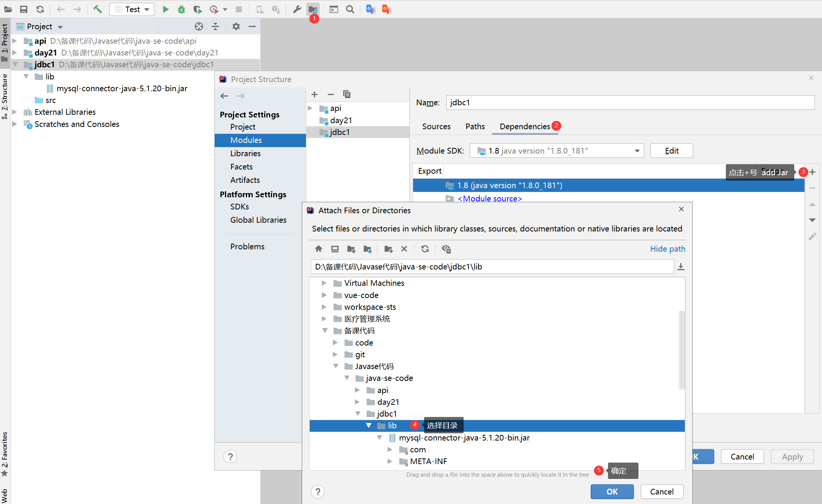The width and height of the screenshot is (822, 504).
Task: Click the Project Structure toolbar icon
Action: point(313,9)
